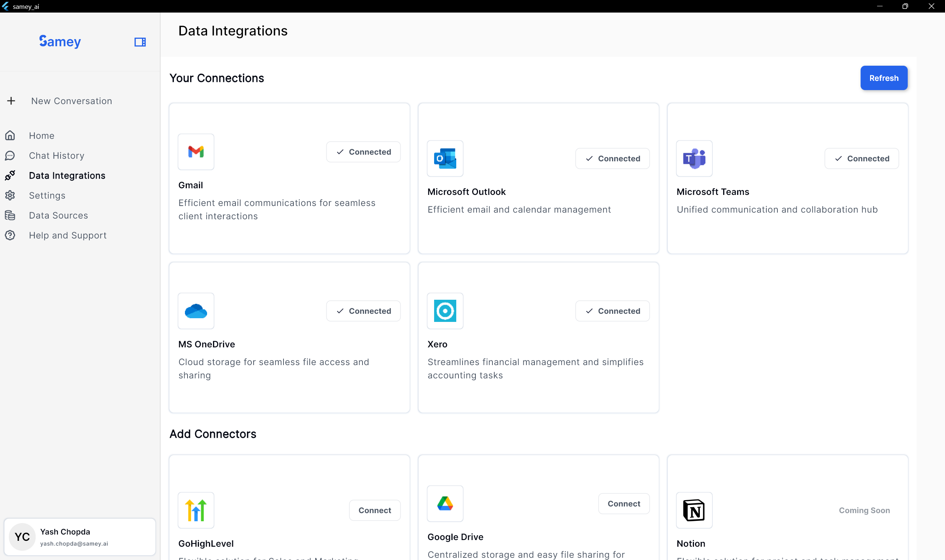Open Data Sources page
This screenshot has height=560, width=945.
point(58,216)
